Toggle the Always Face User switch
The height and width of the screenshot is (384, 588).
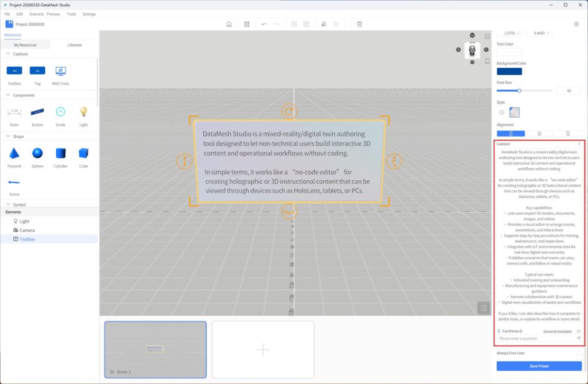click(x=579, y=353)
